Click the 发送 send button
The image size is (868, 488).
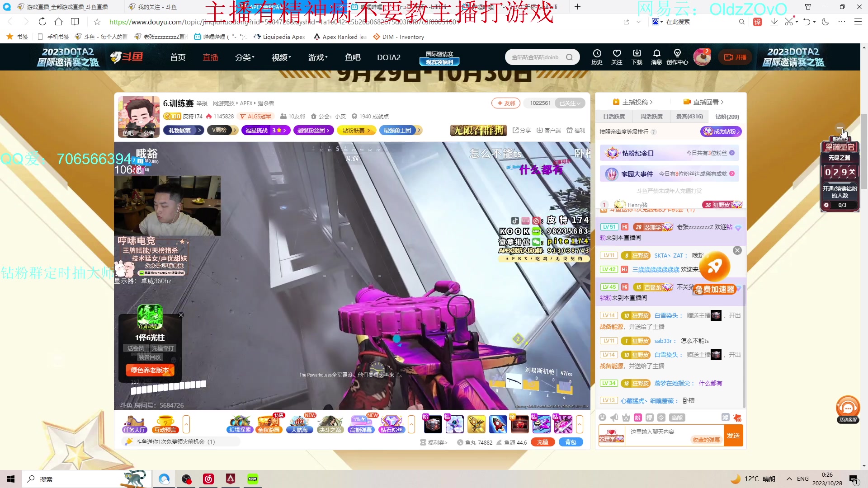[x=733, y=436]
